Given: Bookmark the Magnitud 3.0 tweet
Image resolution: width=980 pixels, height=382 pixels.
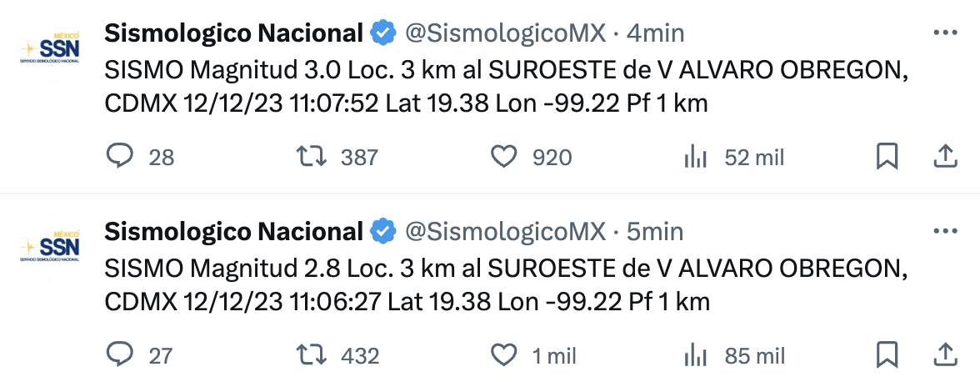Looking at the screenshot, I should point(887,157).
